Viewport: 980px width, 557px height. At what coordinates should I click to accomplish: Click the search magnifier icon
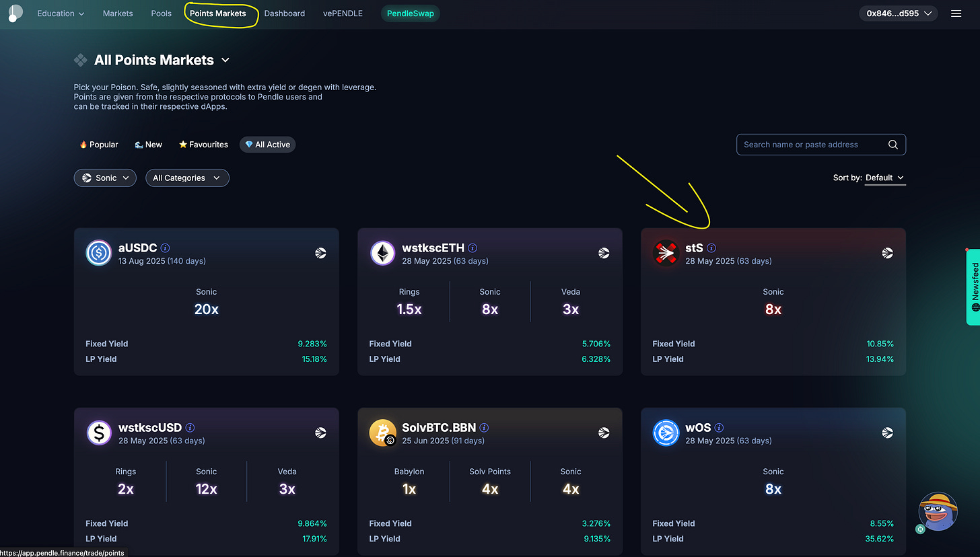tap(893, 145)
